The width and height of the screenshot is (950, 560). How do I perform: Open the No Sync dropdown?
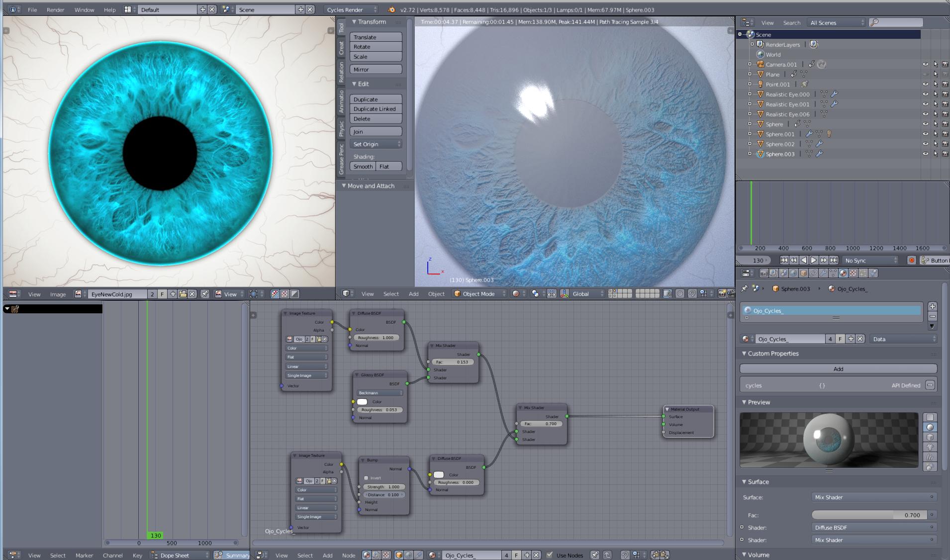pyautogui.click(x=870, y=260)
